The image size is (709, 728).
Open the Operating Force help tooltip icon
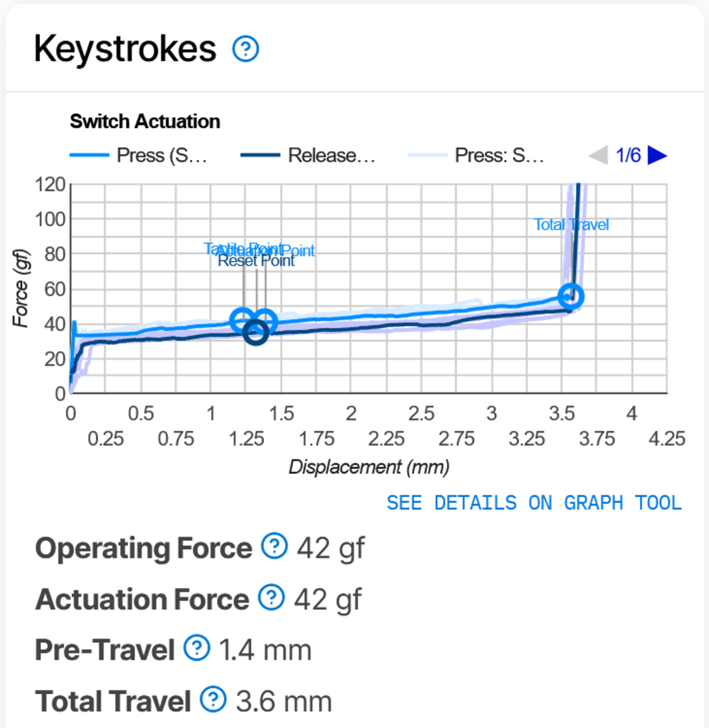(274, 546)
